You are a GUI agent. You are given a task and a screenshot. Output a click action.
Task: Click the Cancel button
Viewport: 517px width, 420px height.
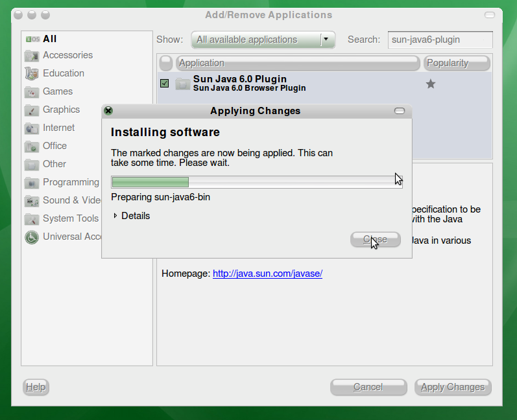(368, 387)
